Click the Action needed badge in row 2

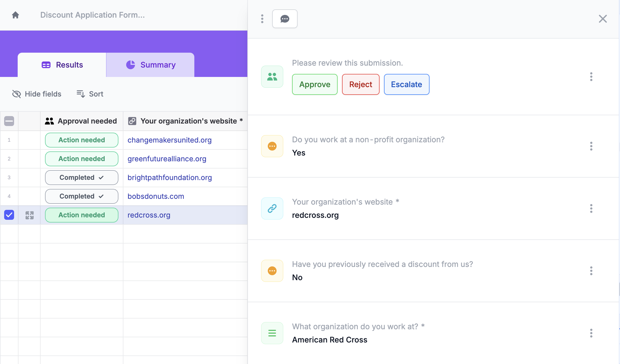(82, 159)
